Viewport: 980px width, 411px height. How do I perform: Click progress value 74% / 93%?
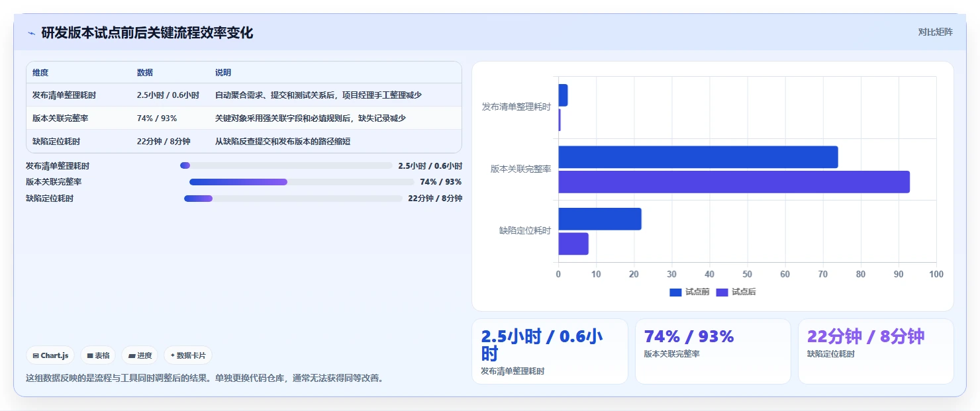click(x=441, y=182)
